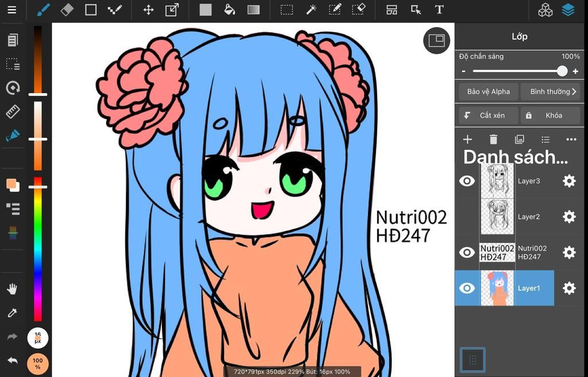
Task: Select the Eyedropper tool
Action: point(13,313)
